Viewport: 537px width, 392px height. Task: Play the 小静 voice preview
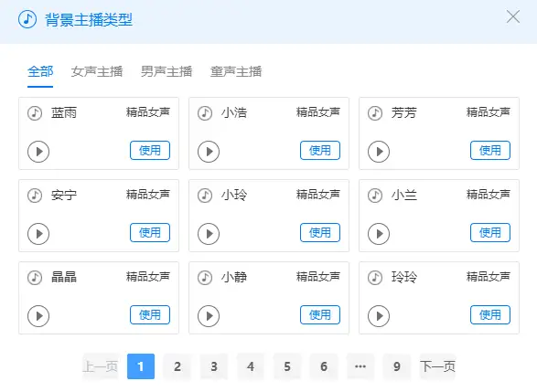[x=209, y=316]
